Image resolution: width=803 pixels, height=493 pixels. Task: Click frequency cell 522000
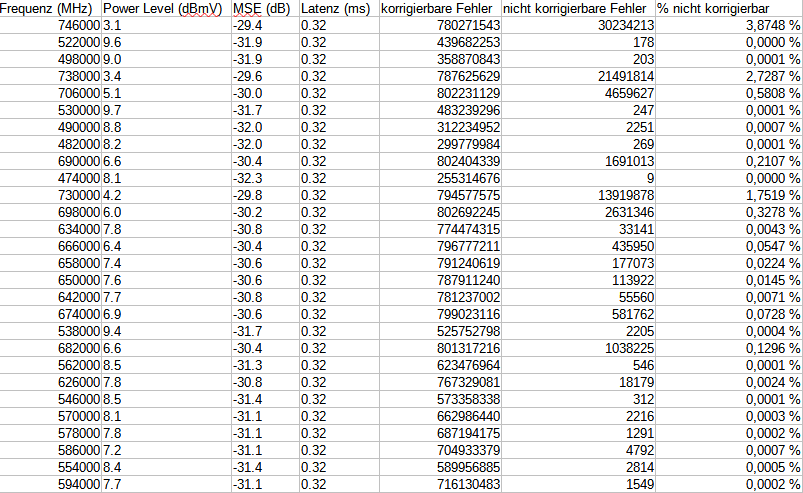tap(51, 42)
